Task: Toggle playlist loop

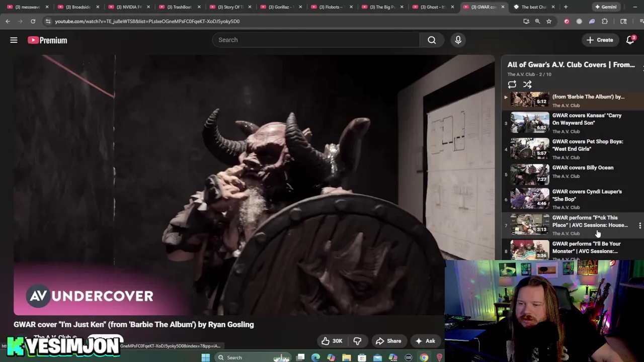Action: (x=512, y=84)
